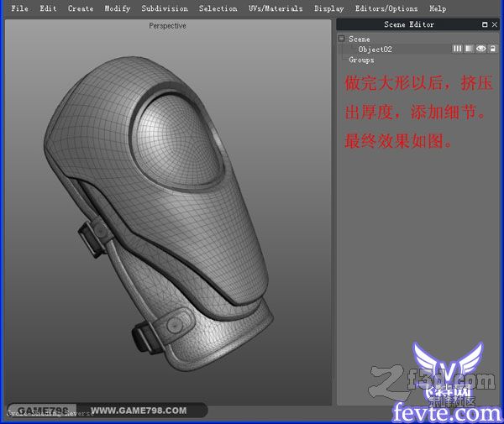Open the Create menu

[x=81, y=8]
